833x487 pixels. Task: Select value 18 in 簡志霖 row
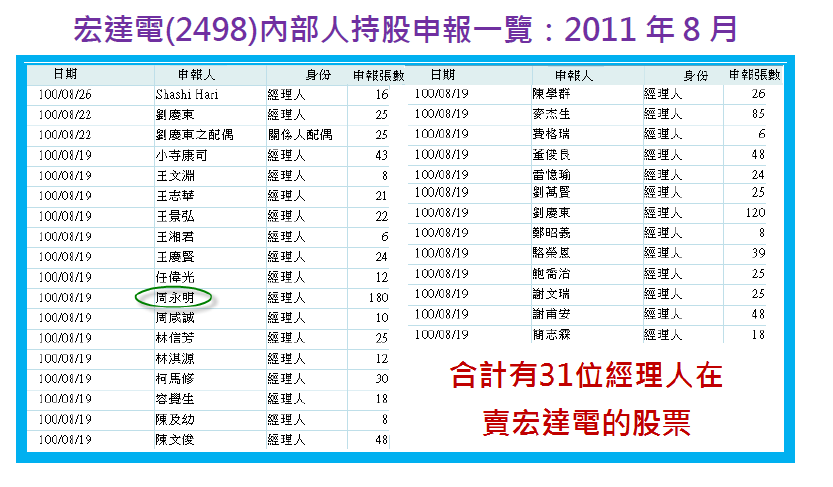758,335
